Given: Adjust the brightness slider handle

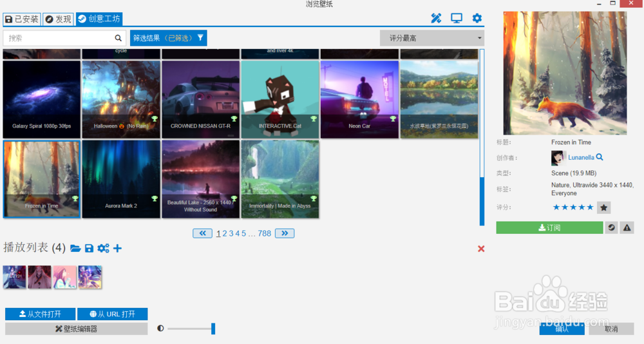Looking at the screenshot, I should pyautogui.click(x=213, y=329).
